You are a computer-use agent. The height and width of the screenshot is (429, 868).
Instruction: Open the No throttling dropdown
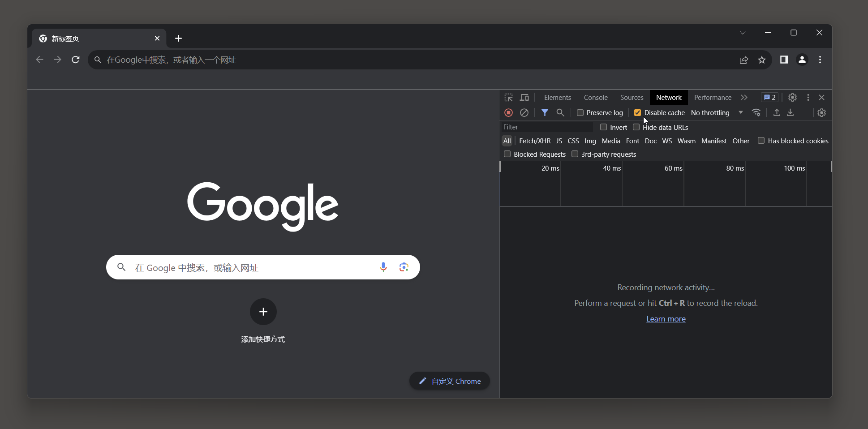coord(717,112)
